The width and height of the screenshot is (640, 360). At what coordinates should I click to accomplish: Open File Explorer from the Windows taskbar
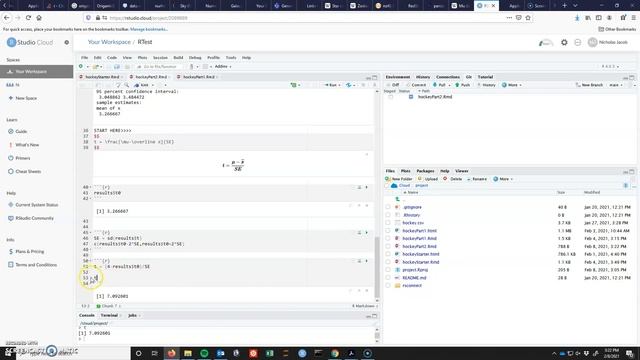(188, 353)
